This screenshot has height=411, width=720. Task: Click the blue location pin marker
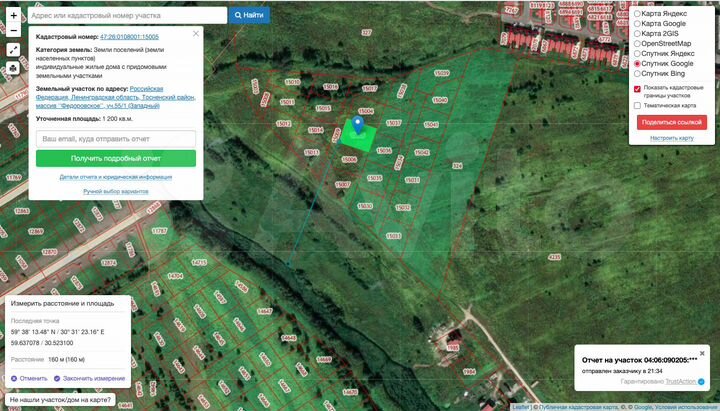[358, 124]
